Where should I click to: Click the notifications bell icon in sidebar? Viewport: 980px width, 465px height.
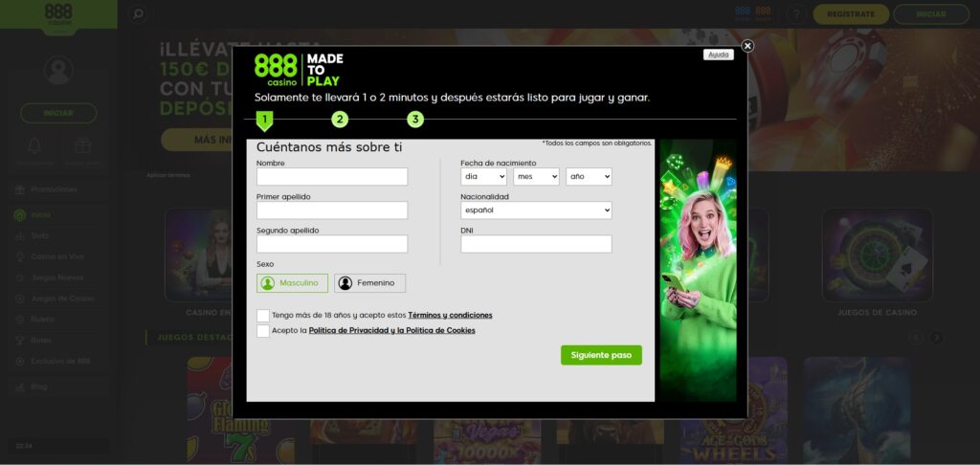pyautogui.click(x=34, y=146)
